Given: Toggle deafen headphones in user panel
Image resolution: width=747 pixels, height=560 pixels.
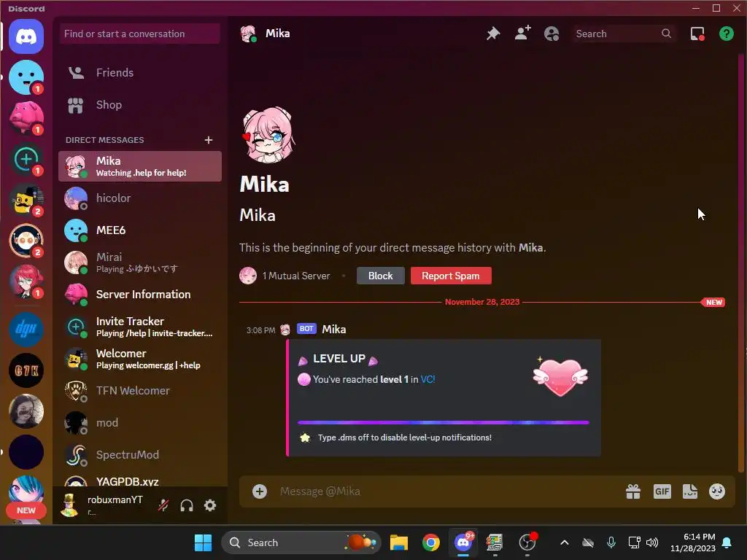Looking at the screenshot, I should 187,506.
